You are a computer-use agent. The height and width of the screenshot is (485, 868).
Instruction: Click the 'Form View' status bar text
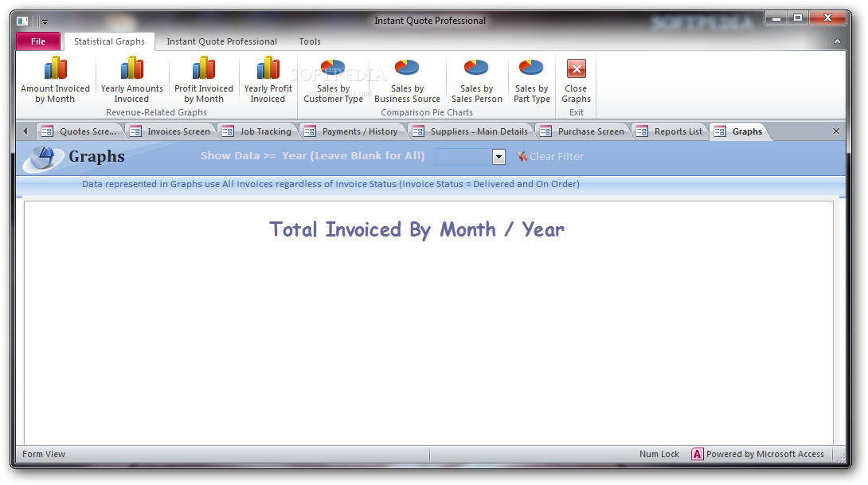[x=44, y=454]
